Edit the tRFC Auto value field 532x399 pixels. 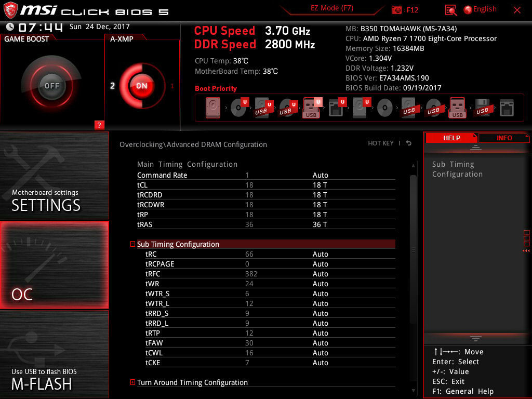(320, 274)
